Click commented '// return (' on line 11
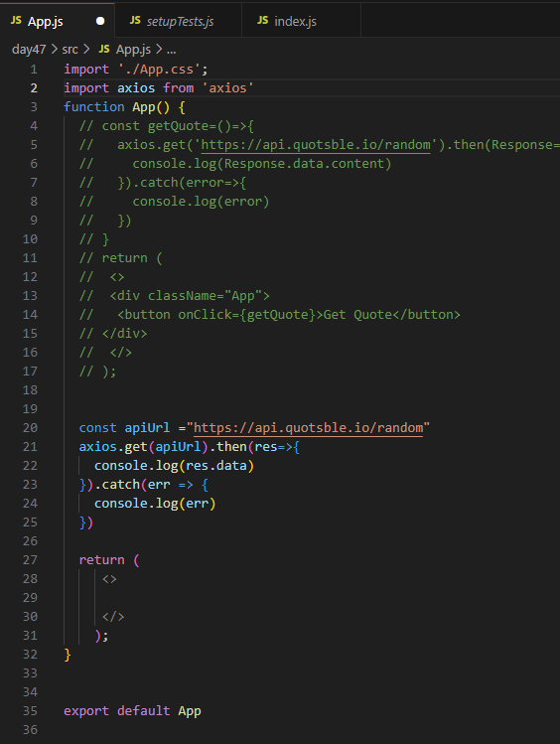Viewport: 560px width, 744px height. click(x=120, y=258)
